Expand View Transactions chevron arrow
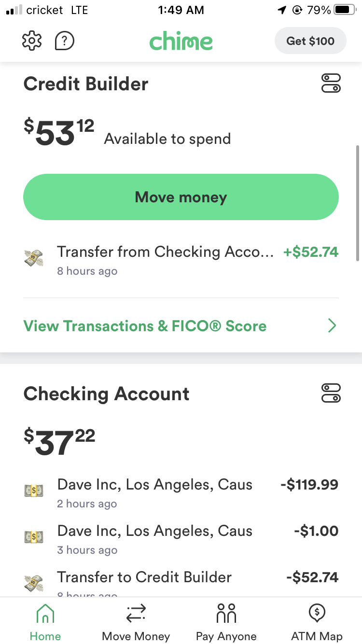Image resolution: width=362 pixels, height=644 pixels. (x=332, y=326)
